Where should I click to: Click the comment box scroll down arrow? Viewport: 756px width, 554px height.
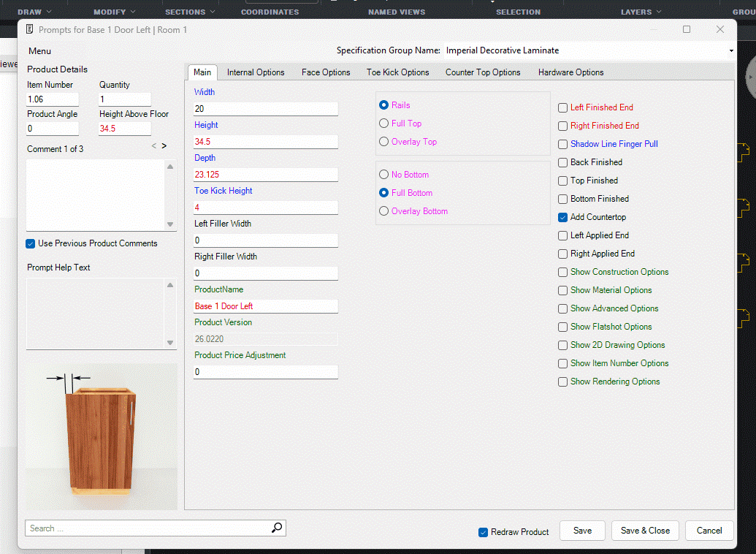[170, 224]
